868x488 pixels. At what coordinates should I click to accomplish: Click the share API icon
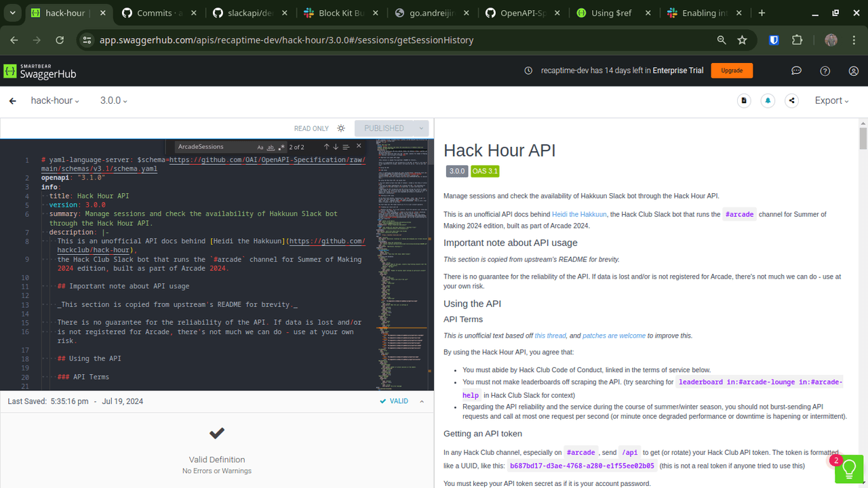791,100
